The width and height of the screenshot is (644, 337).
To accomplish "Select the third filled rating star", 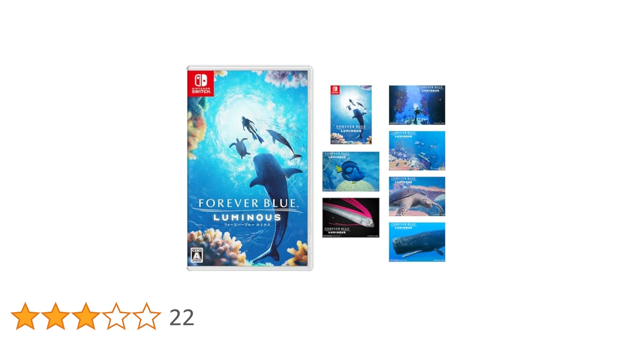I will click(86, 316).
